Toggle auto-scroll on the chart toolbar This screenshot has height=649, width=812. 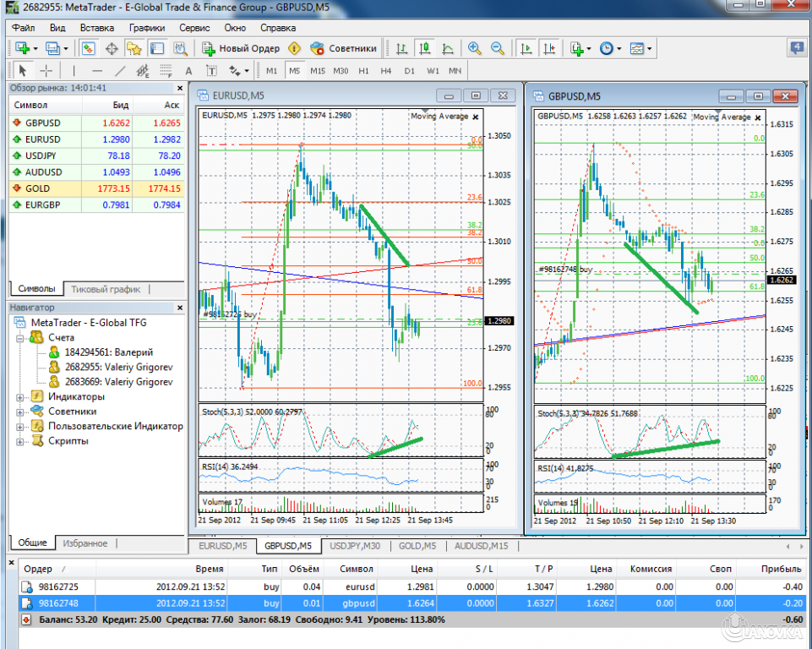[525, 48]
